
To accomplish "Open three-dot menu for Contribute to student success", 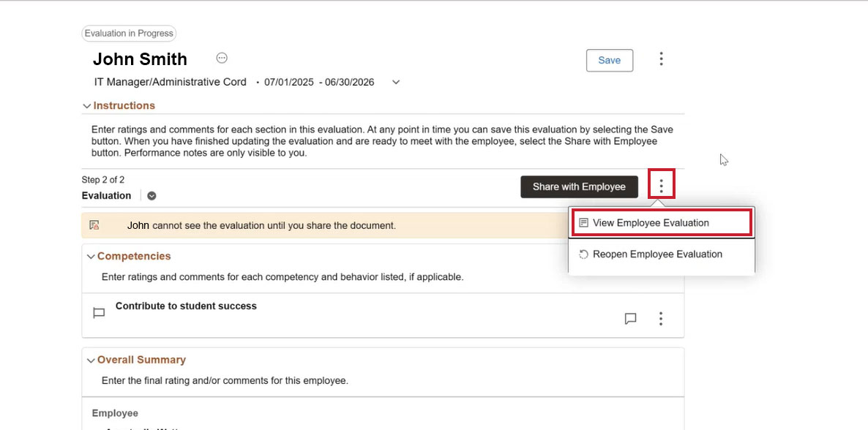I will pyautogui.click(x=660, y=318).
